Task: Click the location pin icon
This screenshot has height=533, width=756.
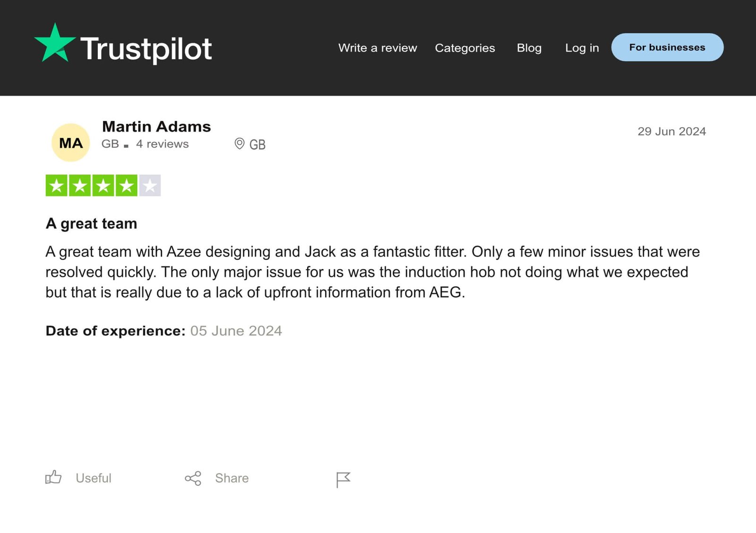Action: [x=240, y=144]
